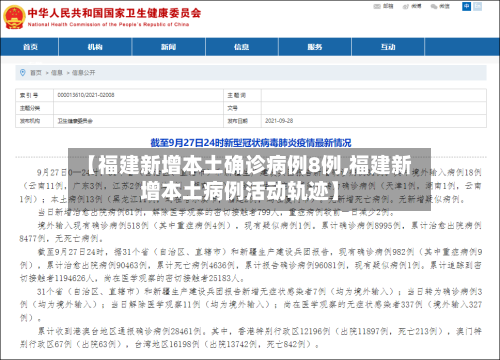
Task: Click the National Health Commission English subtitle
Action: [108, 24]
